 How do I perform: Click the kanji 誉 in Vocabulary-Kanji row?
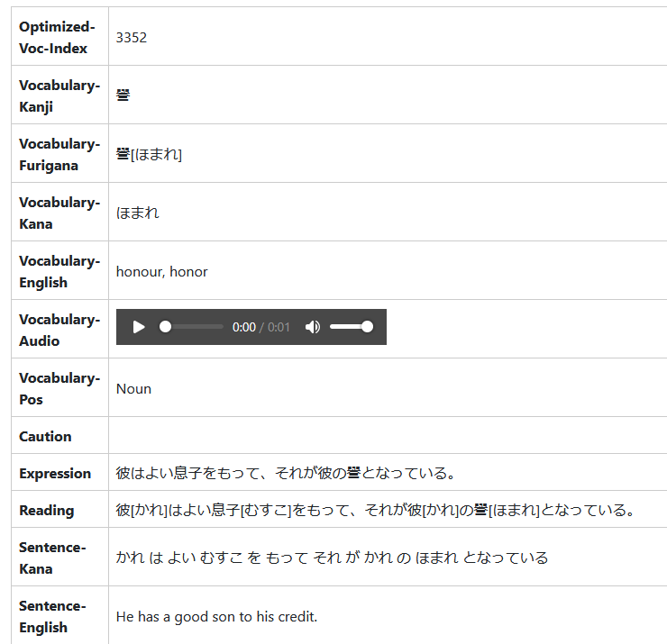click(123, 95)
